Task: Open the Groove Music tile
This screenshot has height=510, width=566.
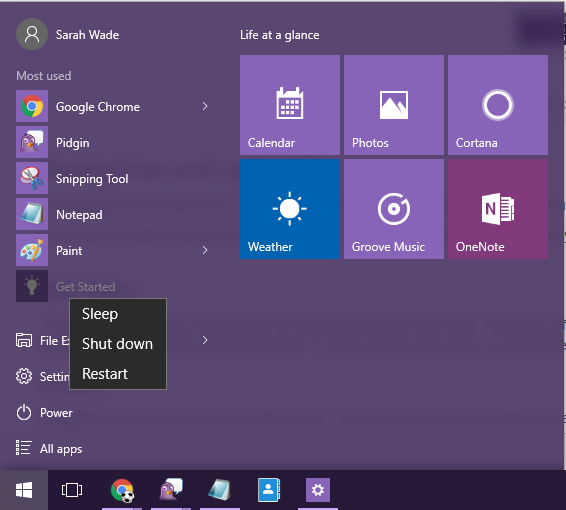Action: pyautogui.click(x=394, y=209)
